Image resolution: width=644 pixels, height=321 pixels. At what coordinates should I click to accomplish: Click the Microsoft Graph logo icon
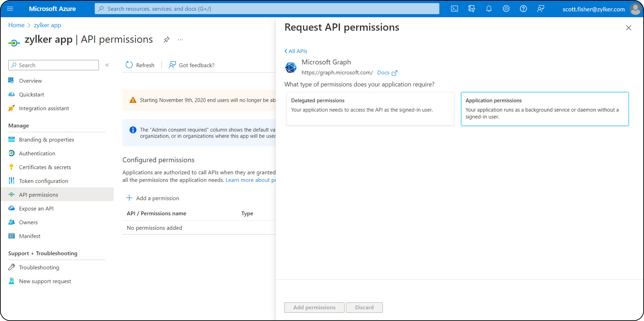click(x=291, y=68)
